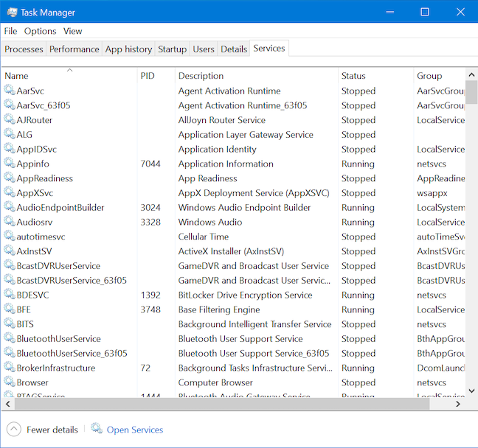Switch to the Startup tab
The height and width of the screenshot is (448, 478).
pyautogui.click(x=172, y=49)
